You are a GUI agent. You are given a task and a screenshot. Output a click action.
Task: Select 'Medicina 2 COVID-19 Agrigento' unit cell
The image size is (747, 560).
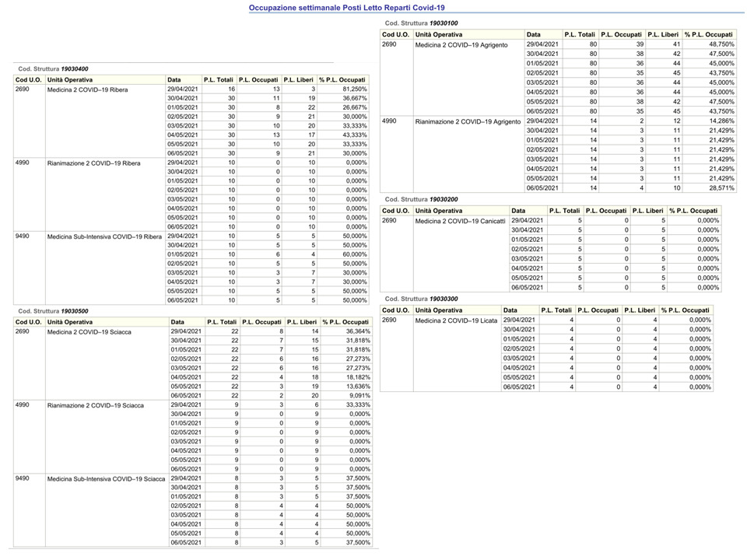[461, 45]
